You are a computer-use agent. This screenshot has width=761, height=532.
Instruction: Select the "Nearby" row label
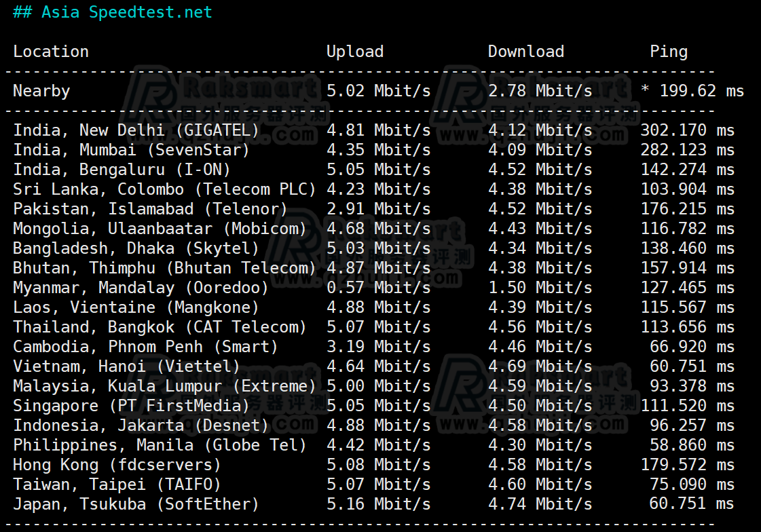coord(41,91)
